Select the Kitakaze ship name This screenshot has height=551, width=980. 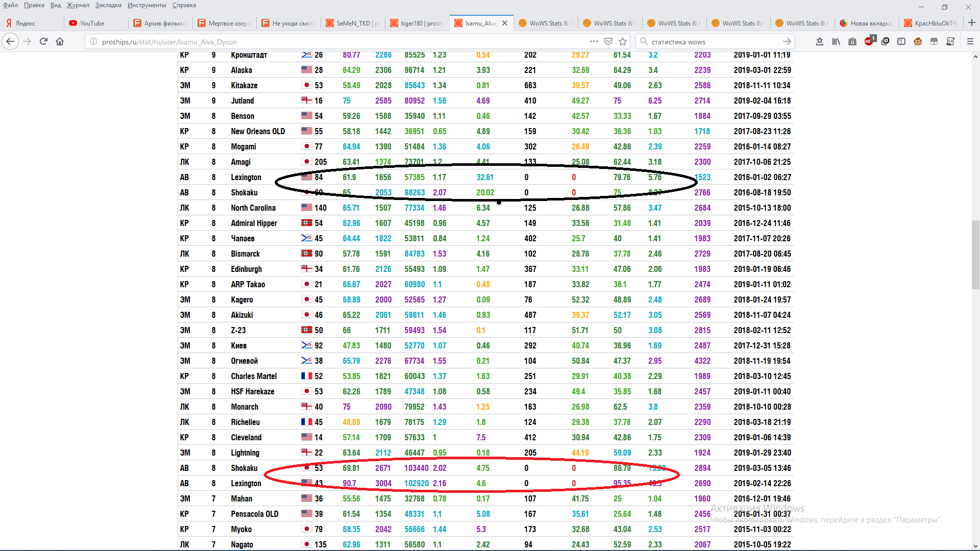click(244, 85)
